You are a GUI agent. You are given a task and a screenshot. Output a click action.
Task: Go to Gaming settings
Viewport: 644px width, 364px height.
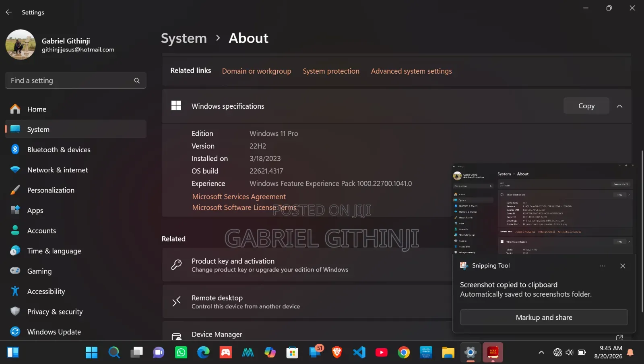point(76,271)
